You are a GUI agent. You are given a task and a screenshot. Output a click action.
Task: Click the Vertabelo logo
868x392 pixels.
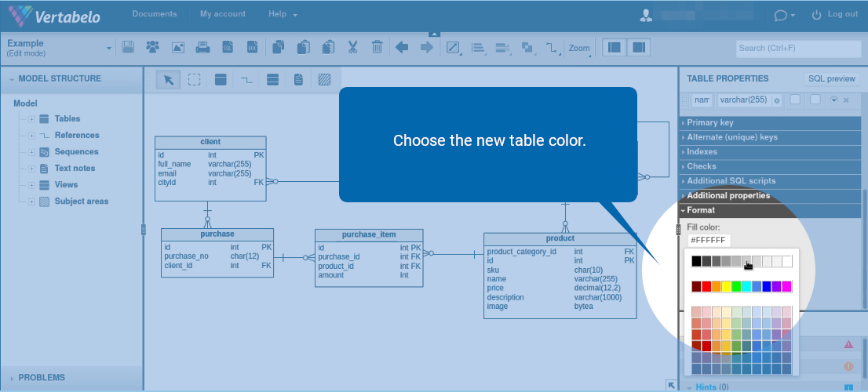click(55, 16)
